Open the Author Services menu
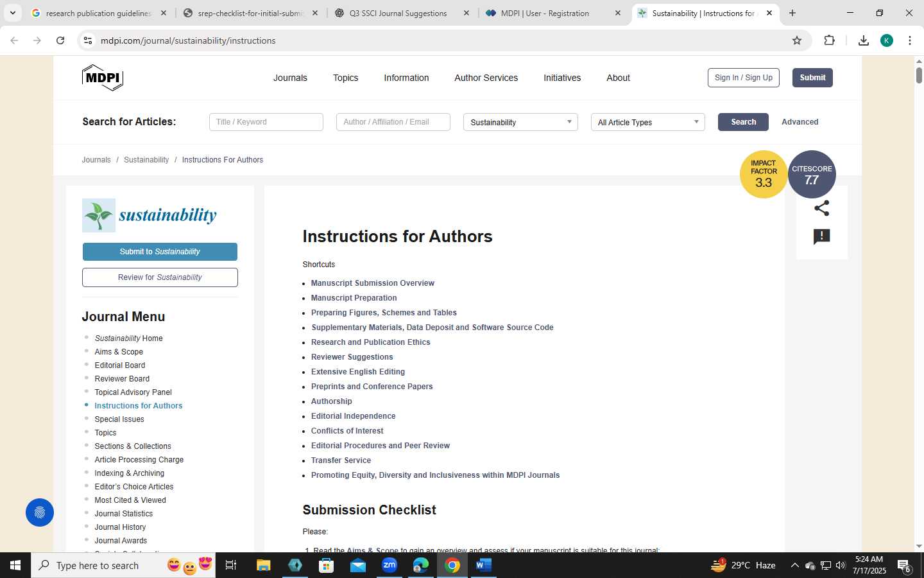Screen dimensions: 924x578 click(x=486, y=78)
